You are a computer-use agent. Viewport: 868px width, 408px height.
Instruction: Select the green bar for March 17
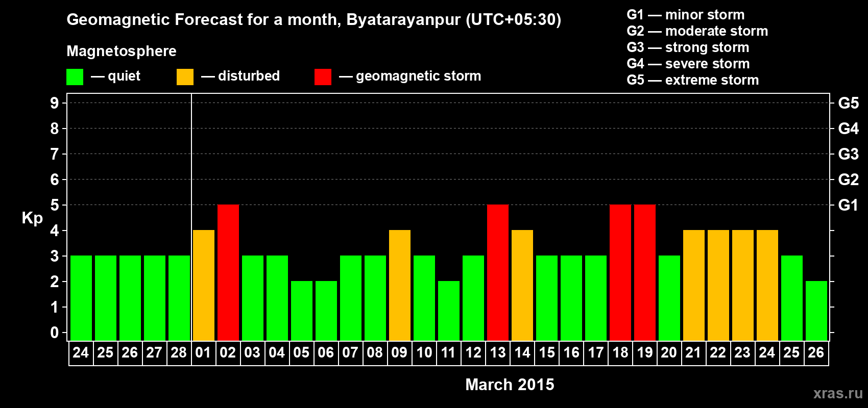596,298
